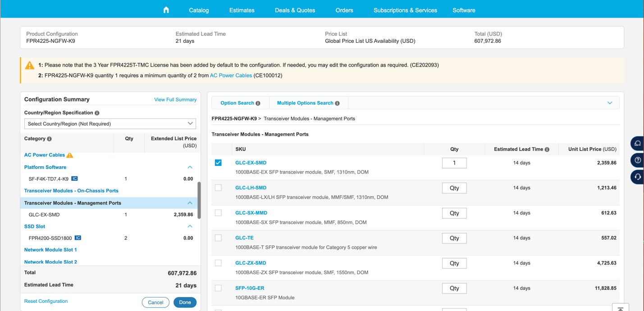
Task: Select Network Module Slot 1 category
Action: coord(50,250)
